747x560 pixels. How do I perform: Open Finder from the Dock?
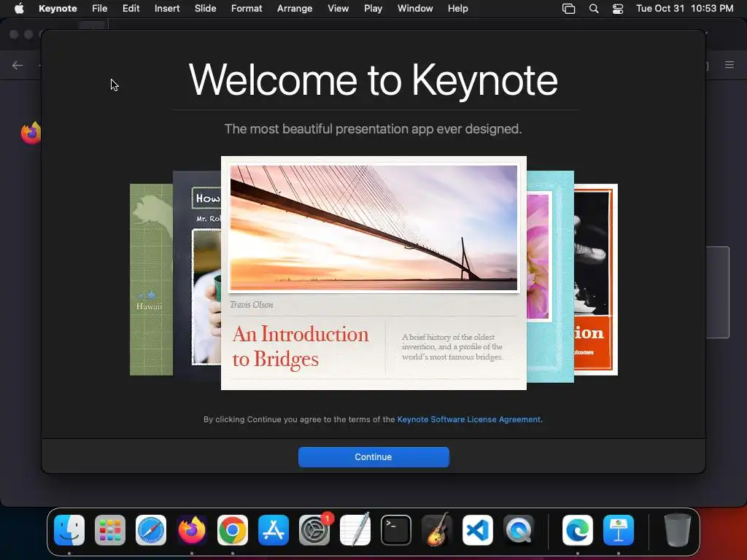point(69,530)
